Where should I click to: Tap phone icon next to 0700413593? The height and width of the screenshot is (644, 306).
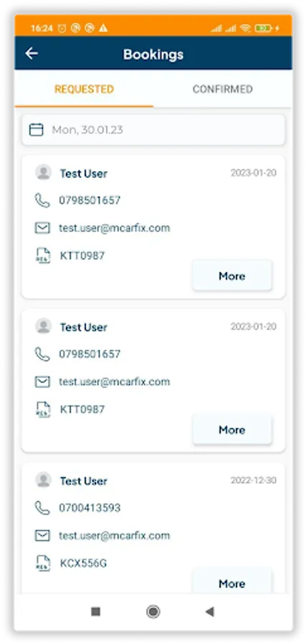42,508
